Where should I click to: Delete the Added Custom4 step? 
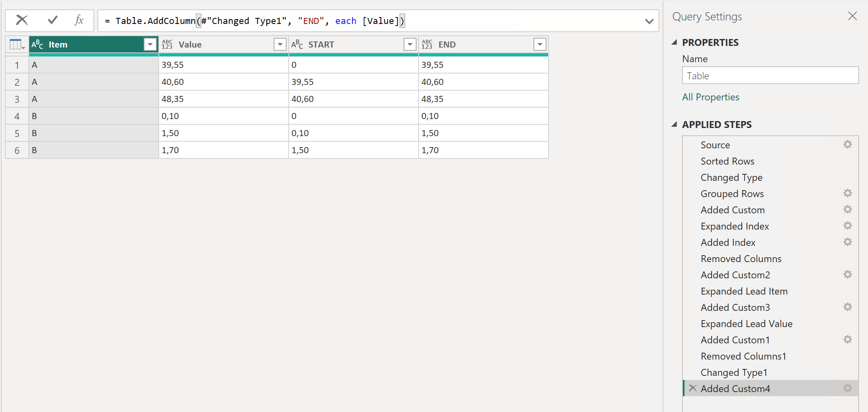click(x=693, y=388)
